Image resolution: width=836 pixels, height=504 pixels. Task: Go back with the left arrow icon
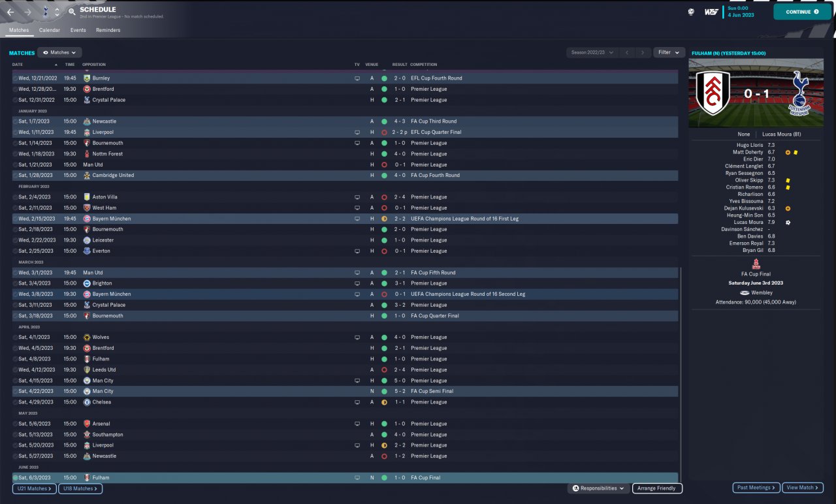(x=10, y=12)
